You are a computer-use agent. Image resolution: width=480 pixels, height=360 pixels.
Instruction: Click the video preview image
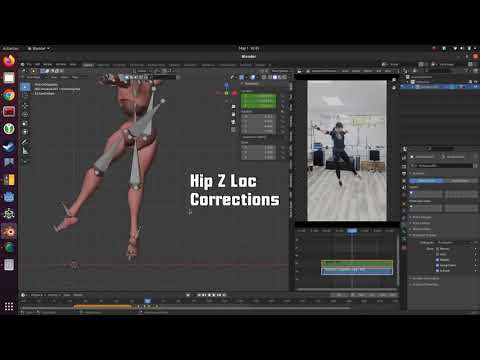(x=347, y=151)
